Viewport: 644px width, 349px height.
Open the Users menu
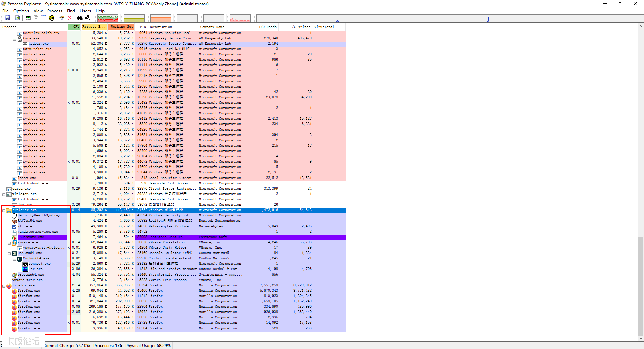[85, 11]
